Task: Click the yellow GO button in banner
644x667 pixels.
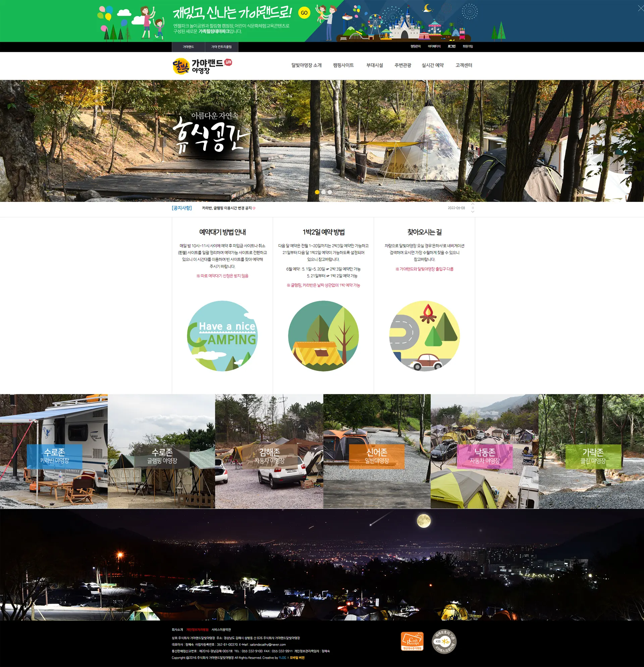Action: [304, 13]
